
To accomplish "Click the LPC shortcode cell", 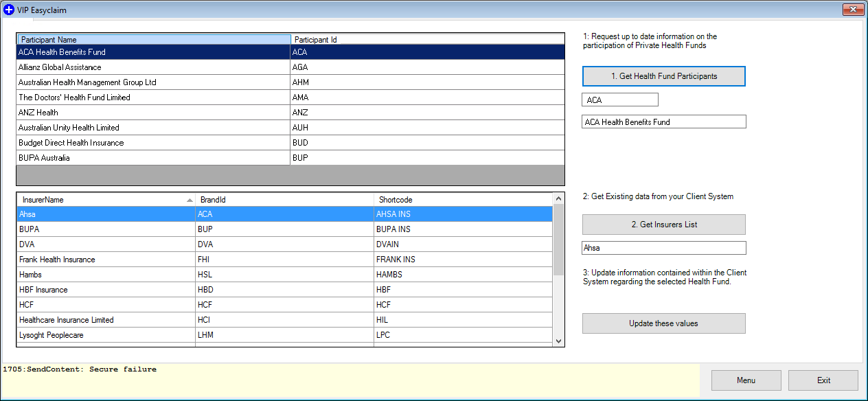I will coord(463,335).
